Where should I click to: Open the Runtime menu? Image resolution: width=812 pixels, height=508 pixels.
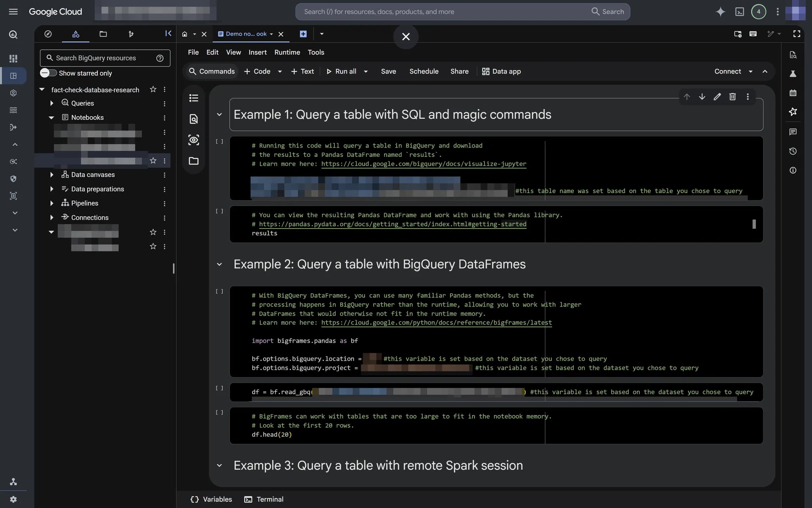287,52
